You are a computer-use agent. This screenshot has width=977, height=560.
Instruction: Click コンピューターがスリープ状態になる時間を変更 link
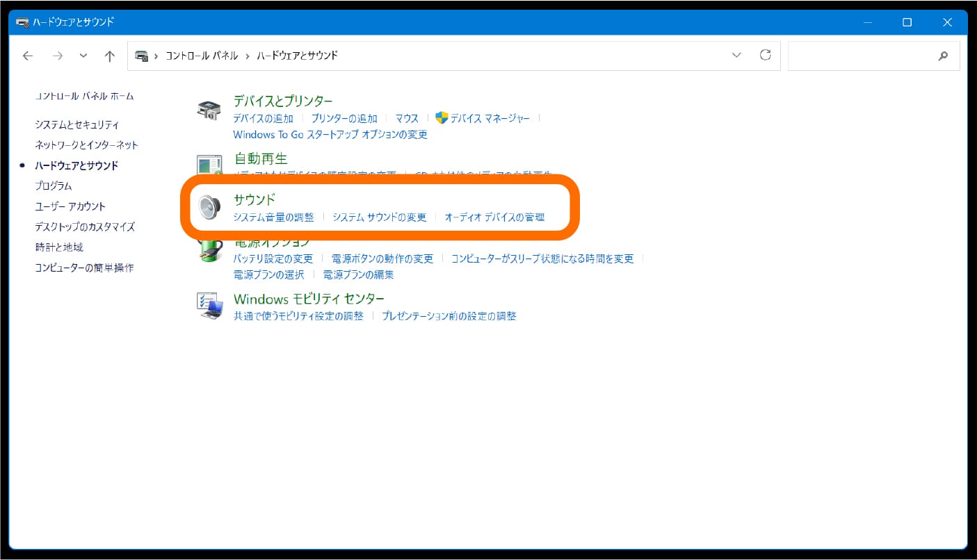(542, 258)
